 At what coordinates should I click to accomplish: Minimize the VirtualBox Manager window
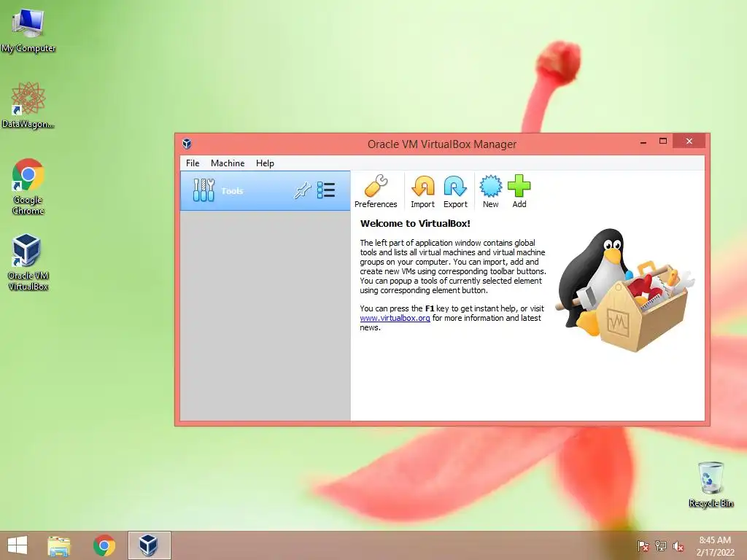coord(643,141)
